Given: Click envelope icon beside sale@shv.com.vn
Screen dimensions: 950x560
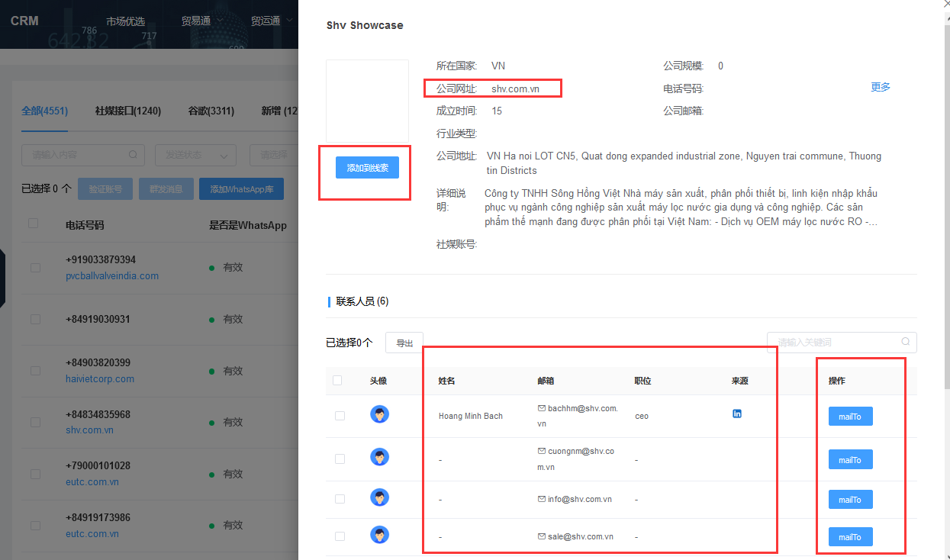Looking at the screenshot, I should coord(542,536).
